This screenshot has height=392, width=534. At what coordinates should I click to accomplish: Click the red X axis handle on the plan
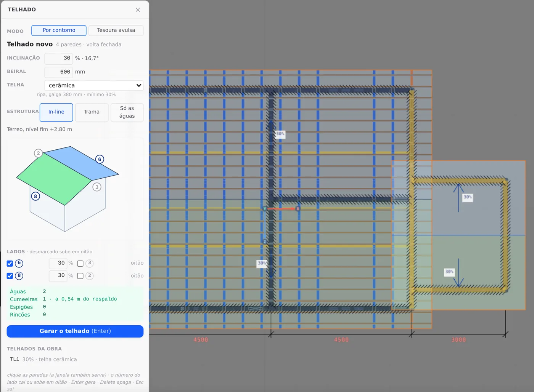pos(298,209)
